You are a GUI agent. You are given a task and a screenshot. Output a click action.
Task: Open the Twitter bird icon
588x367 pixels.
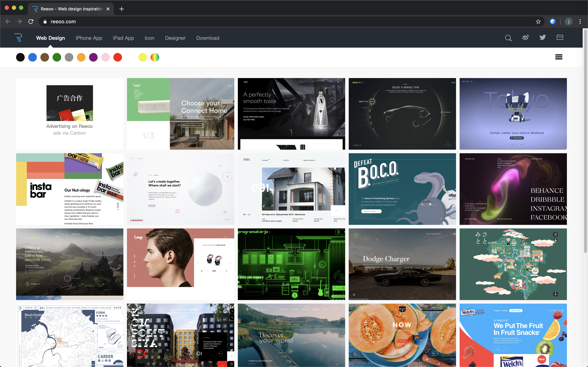tap(543, 37)
